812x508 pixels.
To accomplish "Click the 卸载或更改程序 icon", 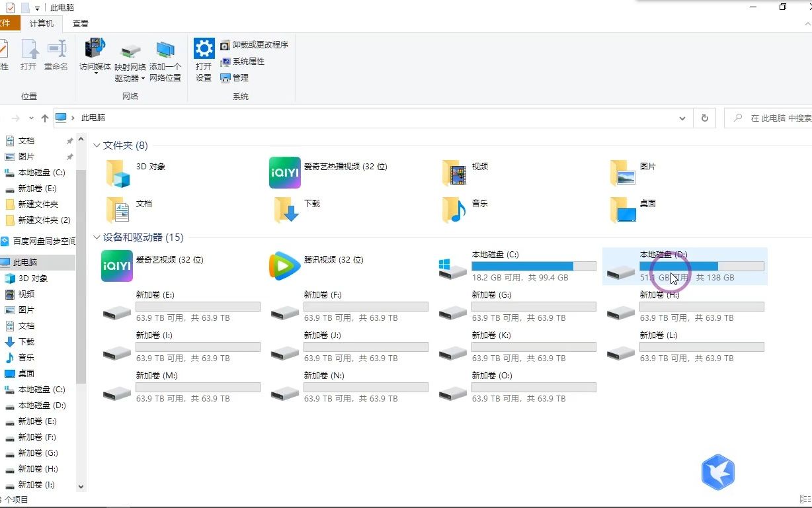I will (x=254, y=44).
